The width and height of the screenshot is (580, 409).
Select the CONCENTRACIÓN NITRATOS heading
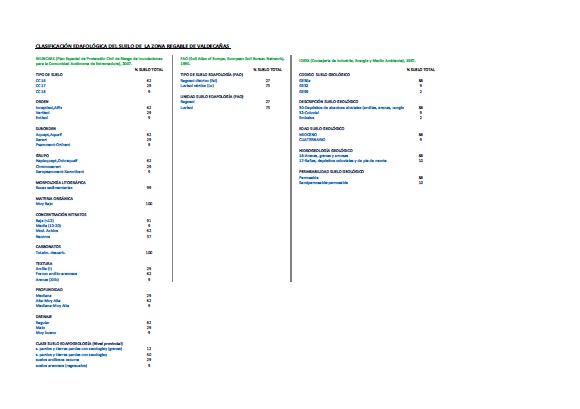(x=61, y=214)
